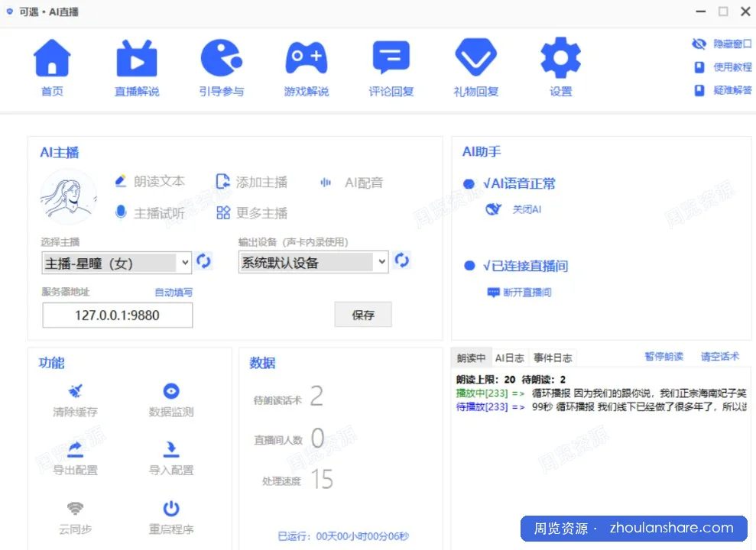Open 游戏解说 game commentary icon

(x=307, y=58)
